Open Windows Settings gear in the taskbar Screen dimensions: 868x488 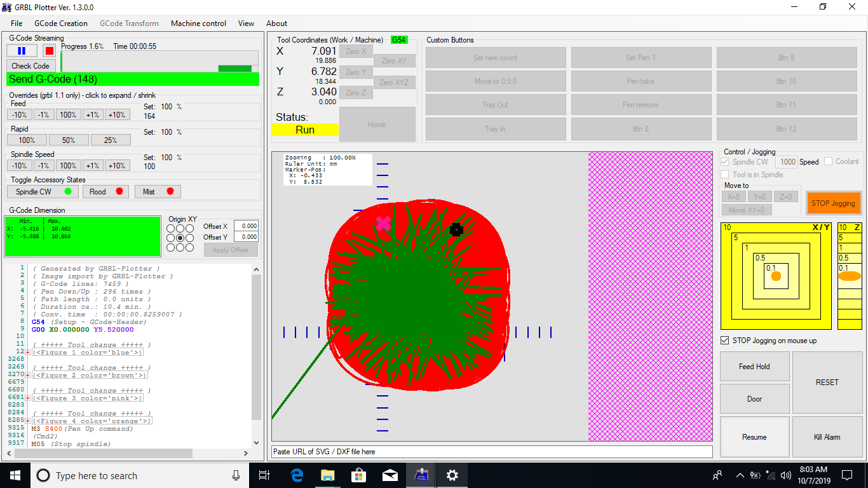452,475
